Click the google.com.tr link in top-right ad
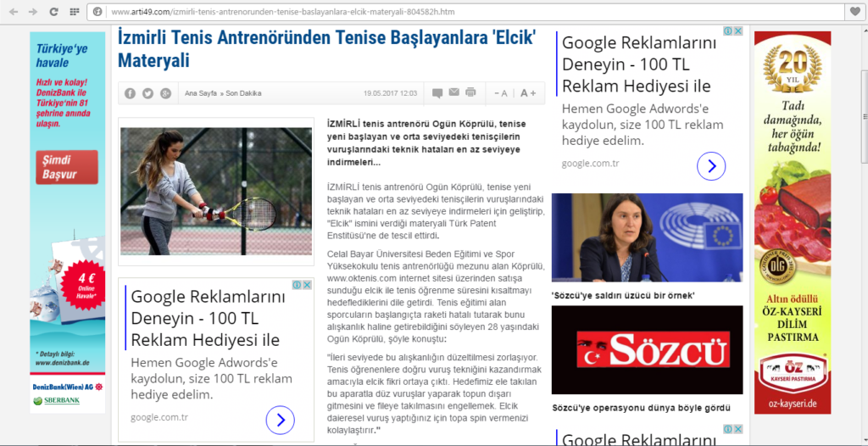The image size is (868, 446). (x=590, y=164)
